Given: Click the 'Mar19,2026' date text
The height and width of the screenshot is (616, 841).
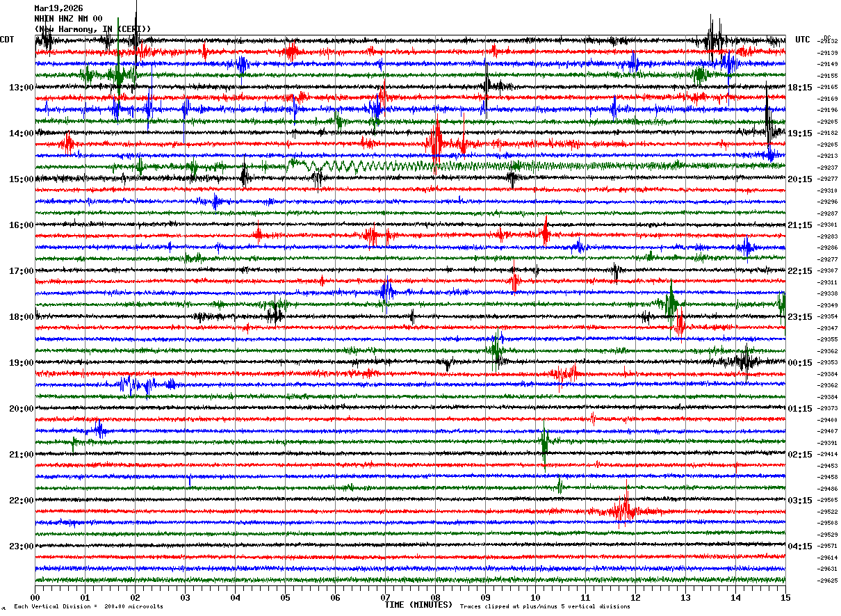Looking at the screenshot, I should click(x=58, y=8).
